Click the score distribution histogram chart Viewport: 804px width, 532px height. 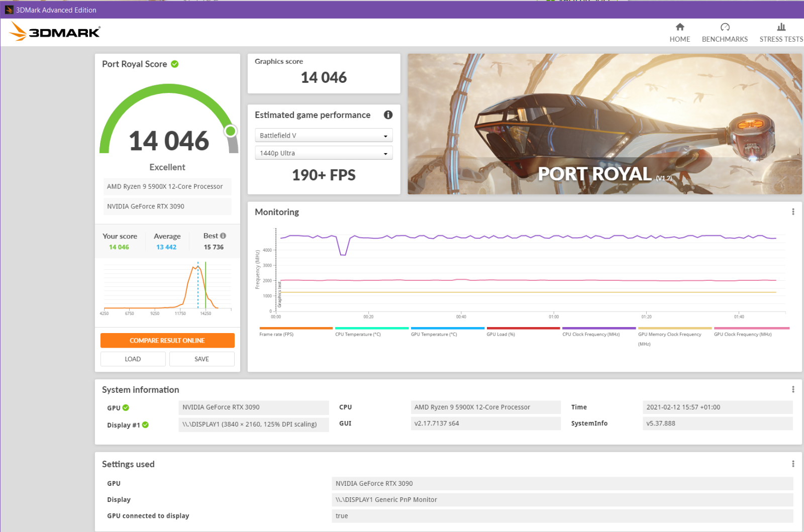(x=167, y=288)
